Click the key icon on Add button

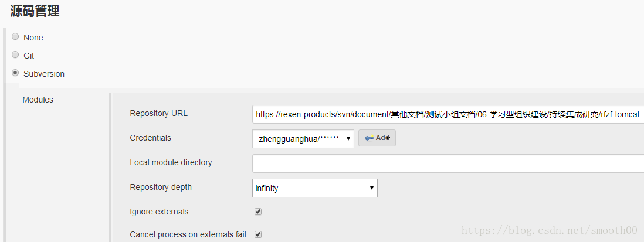[x=370, y=138]
